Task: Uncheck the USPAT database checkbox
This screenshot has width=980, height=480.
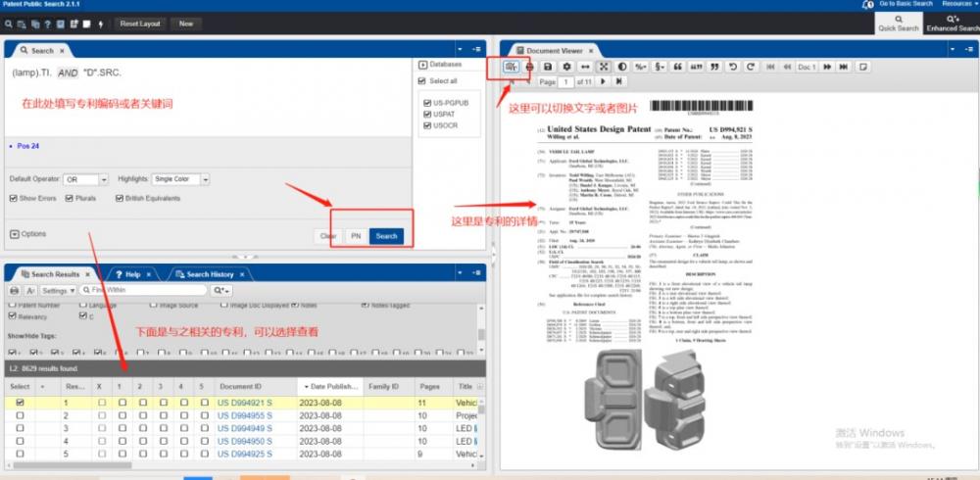Action: point(427,115)
